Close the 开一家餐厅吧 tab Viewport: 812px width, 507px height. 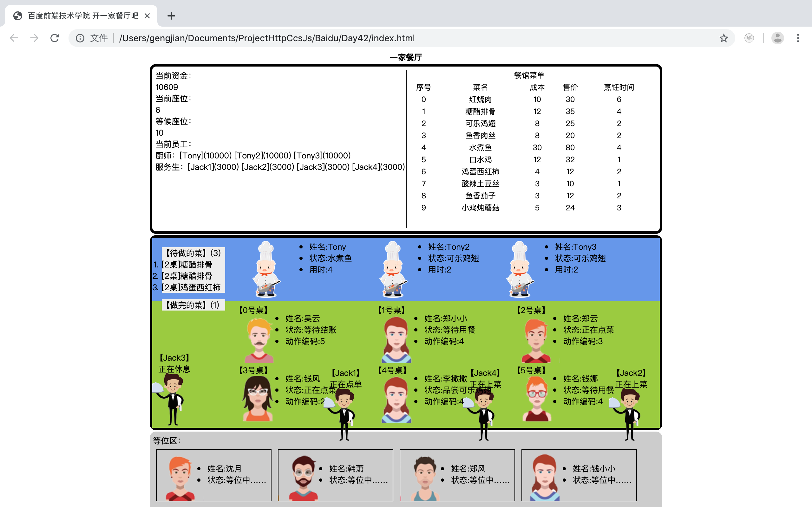pyautogui.click(x=147, y=16)
